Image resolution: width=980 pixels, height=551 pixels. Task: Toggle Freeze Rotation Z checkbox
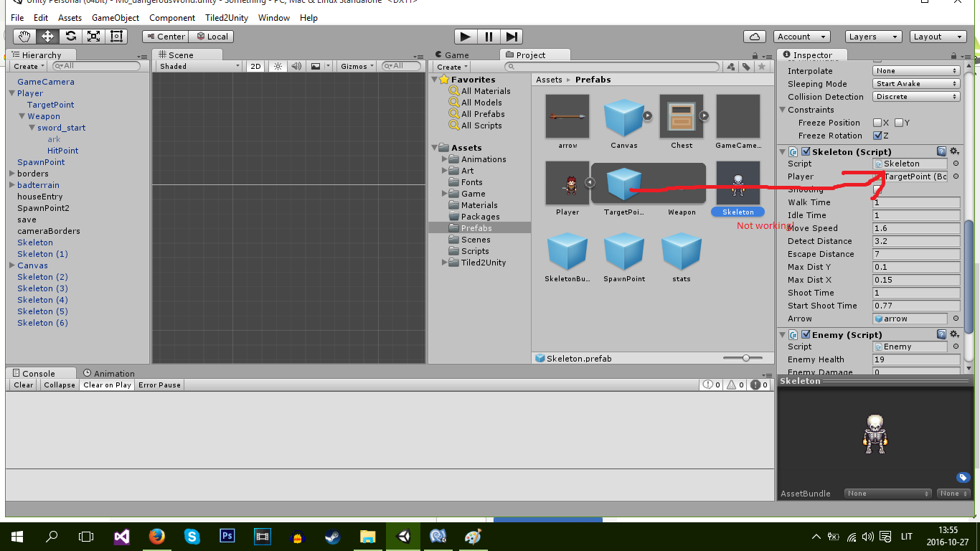pos(877,136)
